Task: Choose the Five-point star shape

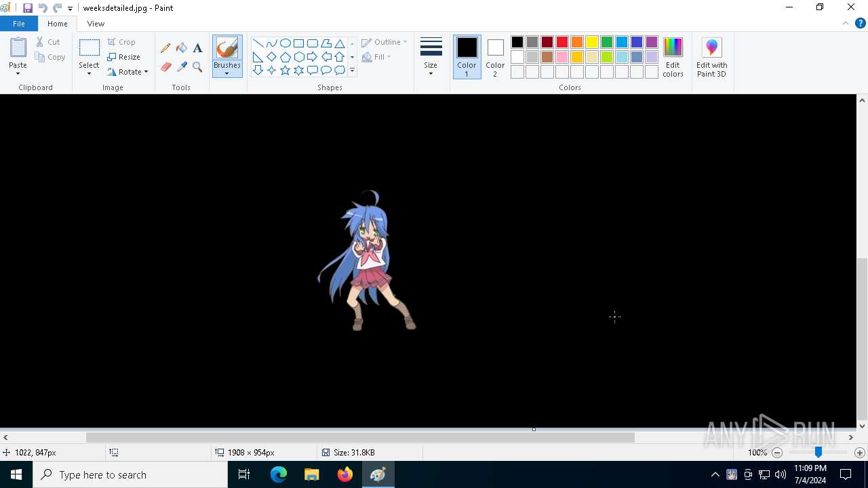Action: [285, 70]
